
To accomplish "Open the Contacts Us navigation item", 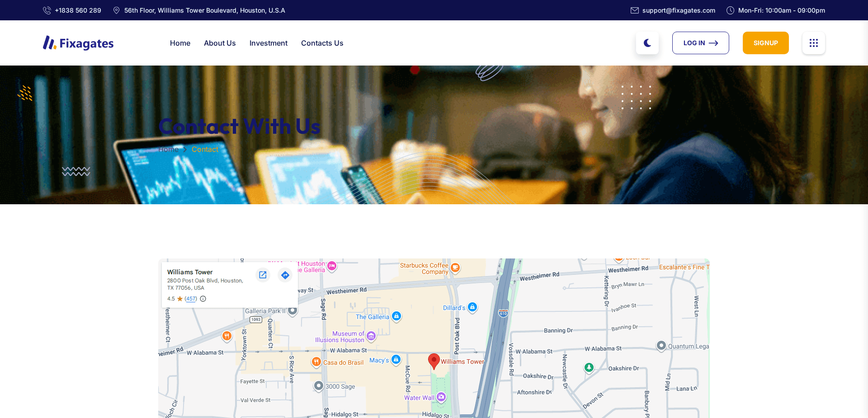I will coord(322,43).
